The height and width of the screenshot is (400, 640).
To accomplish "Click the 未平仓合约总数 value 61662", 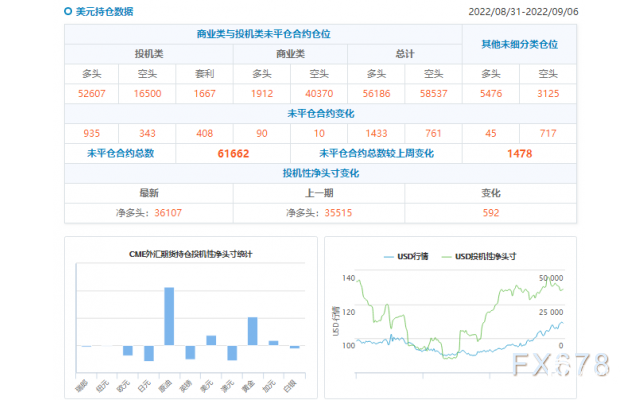I will point(232,153).
